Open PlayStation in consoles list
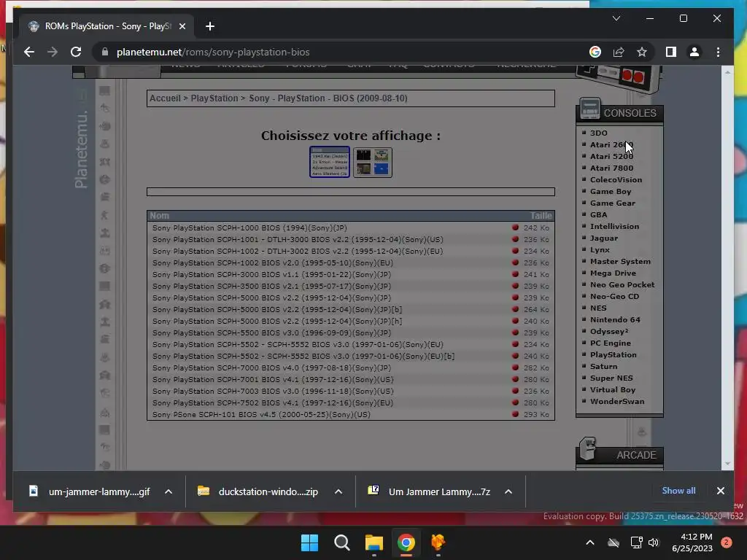This screenshot has height=560, width=747. pyautogui.click(x=613, y=355)
